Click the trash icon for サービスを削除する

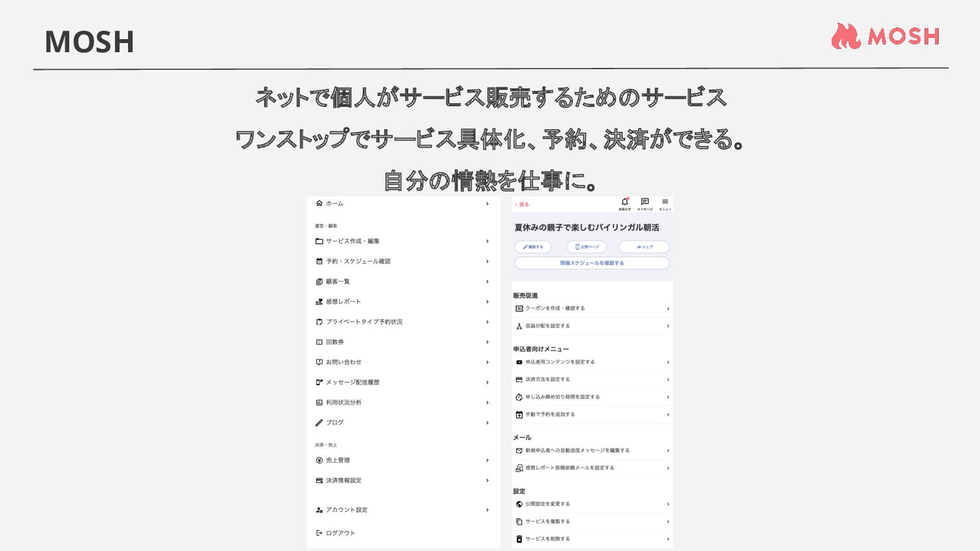pos(519,539)
